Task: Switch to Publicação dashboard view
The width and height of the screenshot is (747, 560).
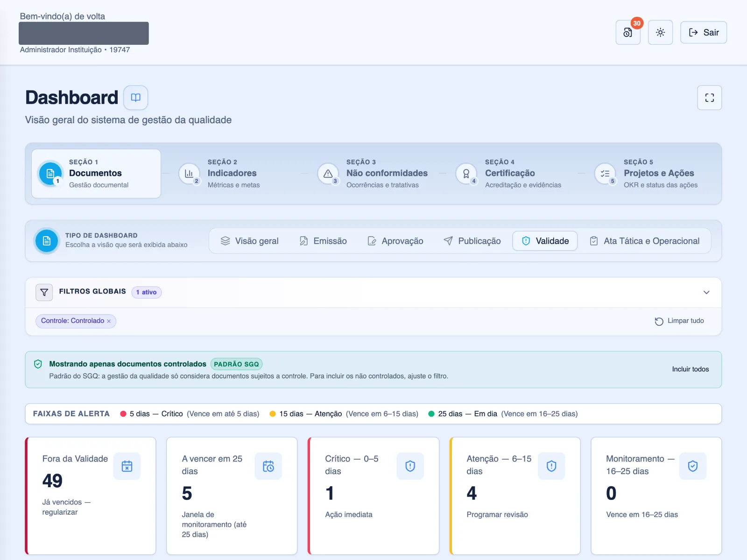Action: click(472, 241)
